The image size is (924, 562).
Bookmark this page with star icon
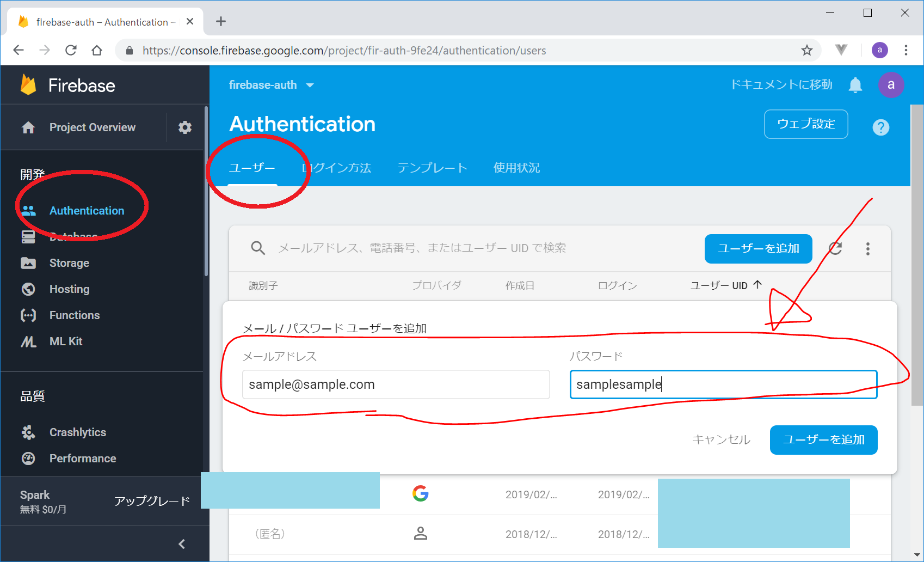click(x=806, y=50)
